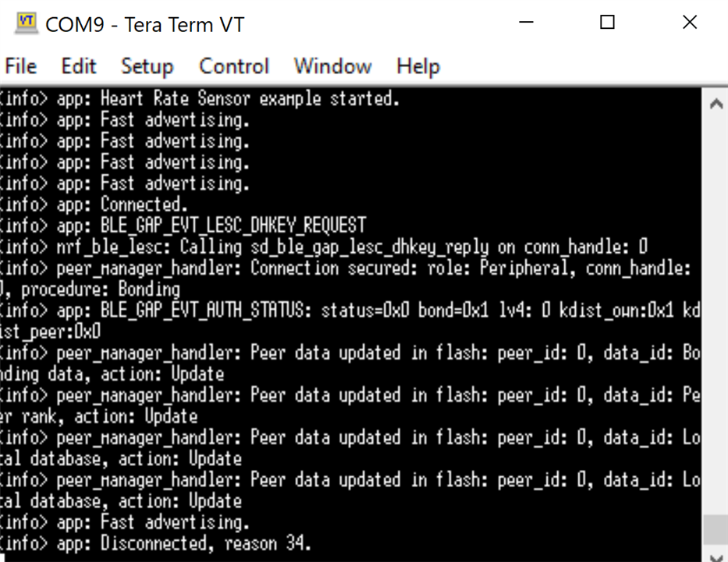728x562 pixels.
Task: Click the COM9 - Tera Term VT title text
Action: pos(145,25)
